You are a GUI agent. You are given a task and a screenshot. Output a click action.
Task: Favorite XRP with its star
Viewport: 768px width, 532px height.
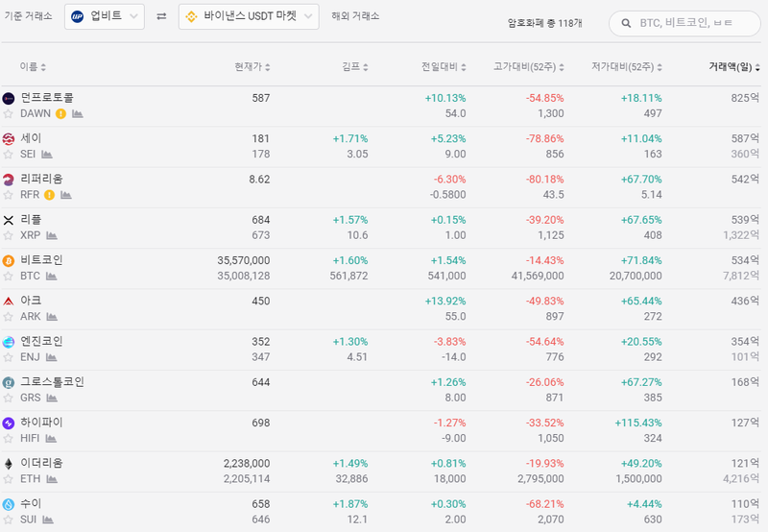(8, 235)
